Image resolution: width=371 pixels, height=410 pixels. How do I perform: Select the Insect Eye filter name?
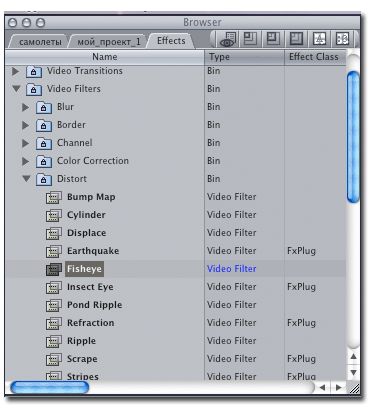pos(90,287)
